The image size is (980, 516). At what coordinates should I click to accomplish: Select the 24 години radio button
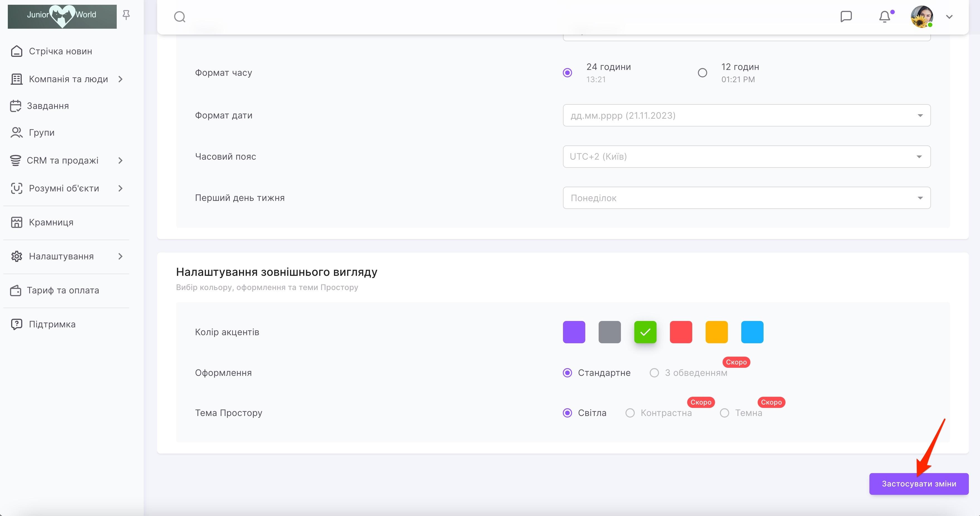(567, 73)
